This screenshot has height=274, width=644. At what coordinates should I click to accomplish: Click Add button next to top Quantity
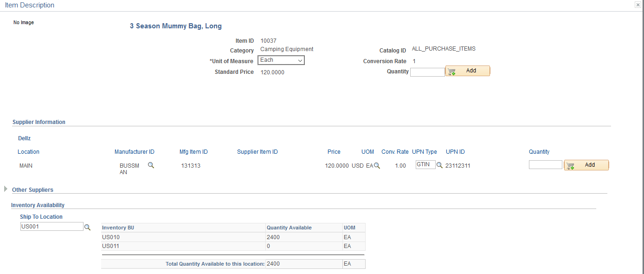tap(467, 71)
